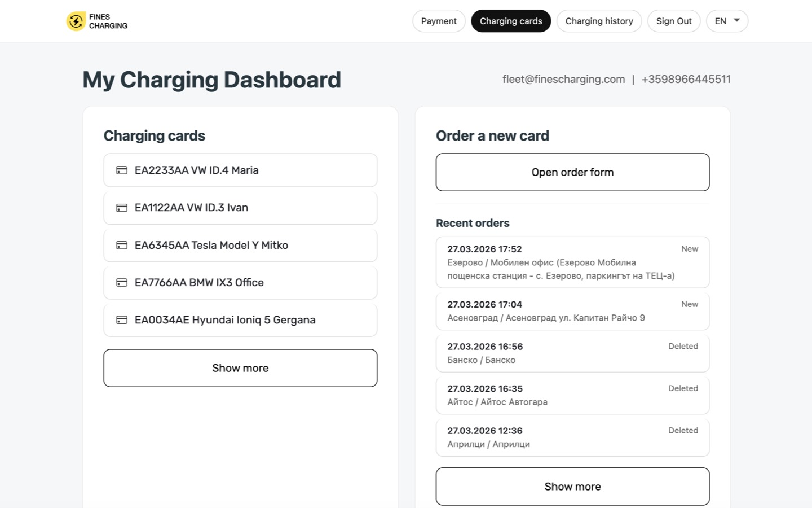Image resolution: width=812 pixels, height=508 pixels.
Task: Open the Charging history tab
Action: [x=599, y=21]
